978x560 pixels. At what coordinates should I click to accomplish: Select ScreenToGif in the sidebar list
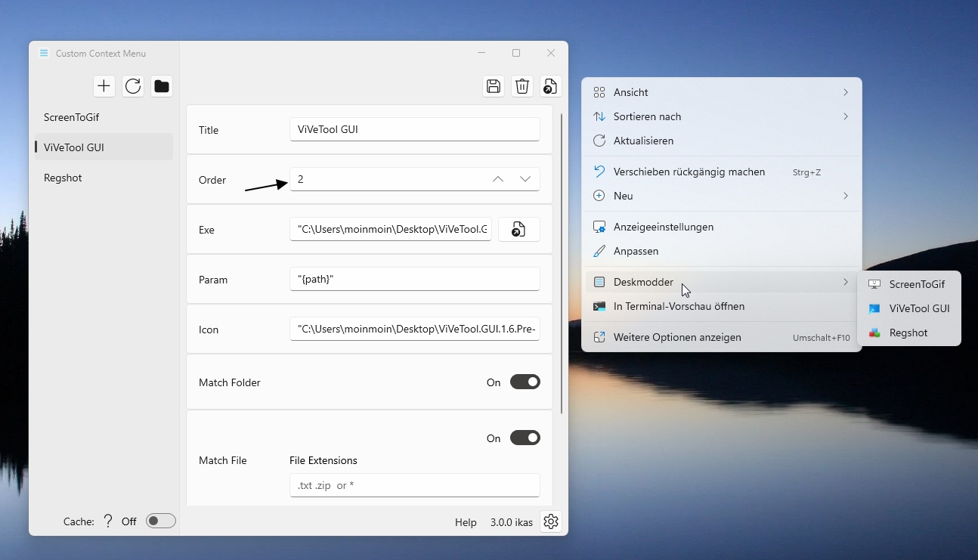coord(104,117)
